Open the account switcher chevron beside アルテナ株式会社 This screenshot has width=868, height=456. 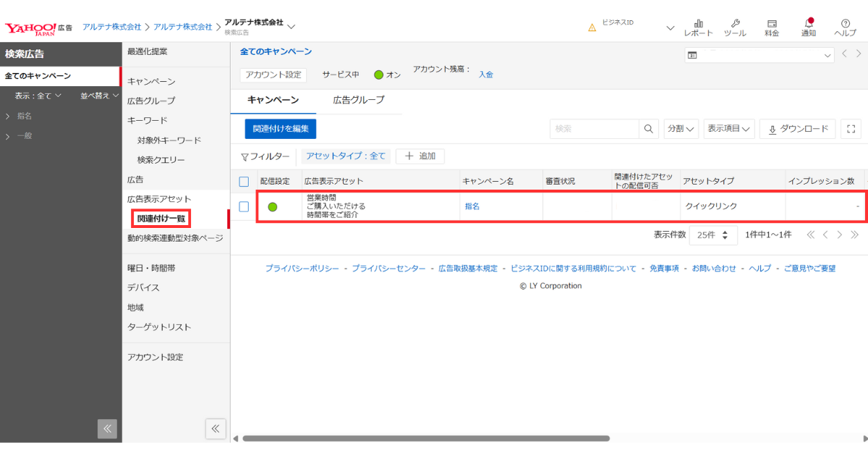click(x=292, y=27)
